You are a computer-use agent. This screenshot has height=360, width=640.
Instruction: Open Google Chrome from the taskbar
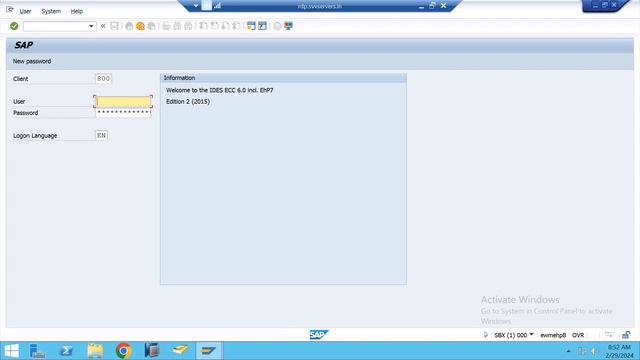point(124,351)
